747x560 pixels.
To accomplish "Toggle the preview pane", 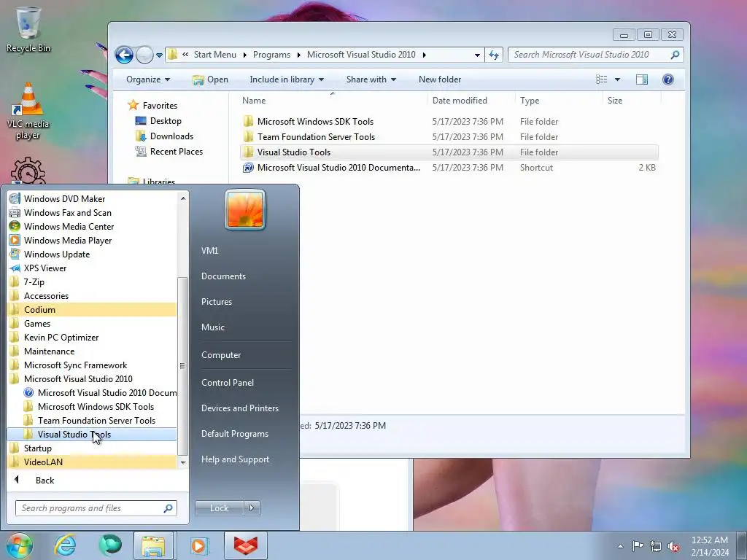I will (642, 79).
